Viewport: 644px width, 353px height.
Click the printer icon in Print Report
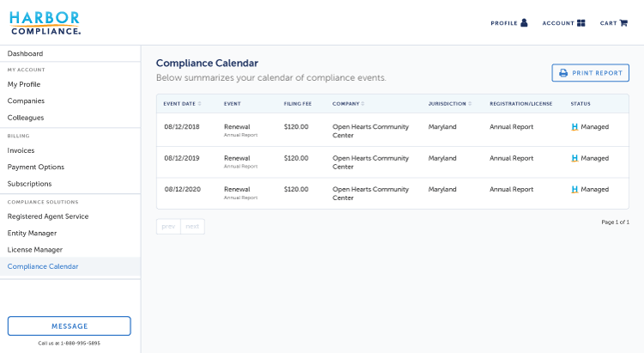tap(563, 73)
